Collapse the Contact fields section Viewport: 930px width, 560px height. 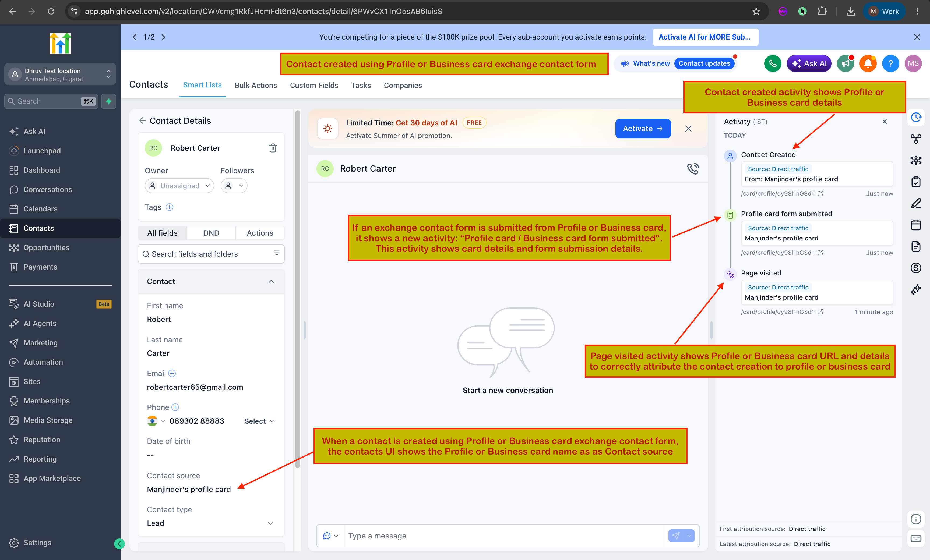271,282
